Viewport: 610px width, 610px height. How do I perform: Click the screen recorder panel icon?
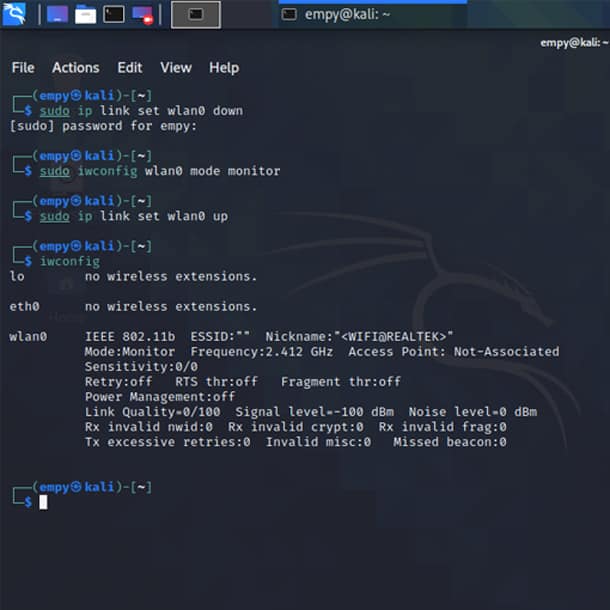tap(142, 15)
